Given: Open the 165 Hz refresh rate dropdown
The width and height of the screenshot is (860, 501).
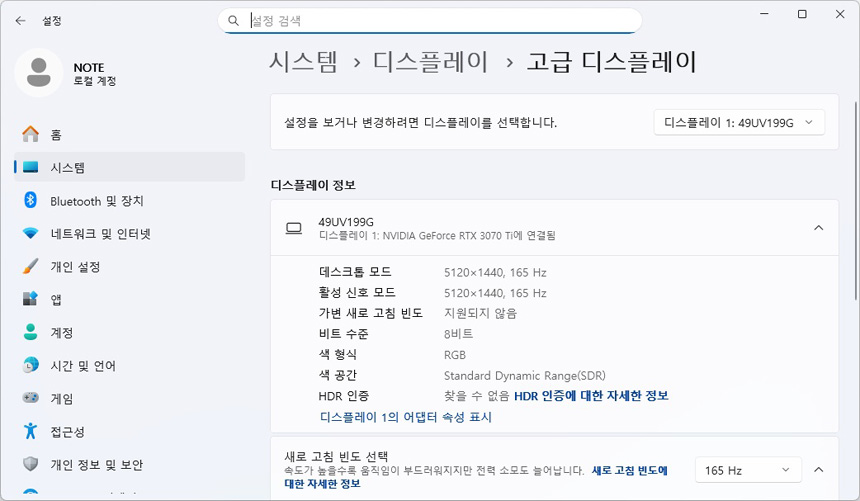Looking at the screenshot, I should pyautogui.click(x=749, y=470).
